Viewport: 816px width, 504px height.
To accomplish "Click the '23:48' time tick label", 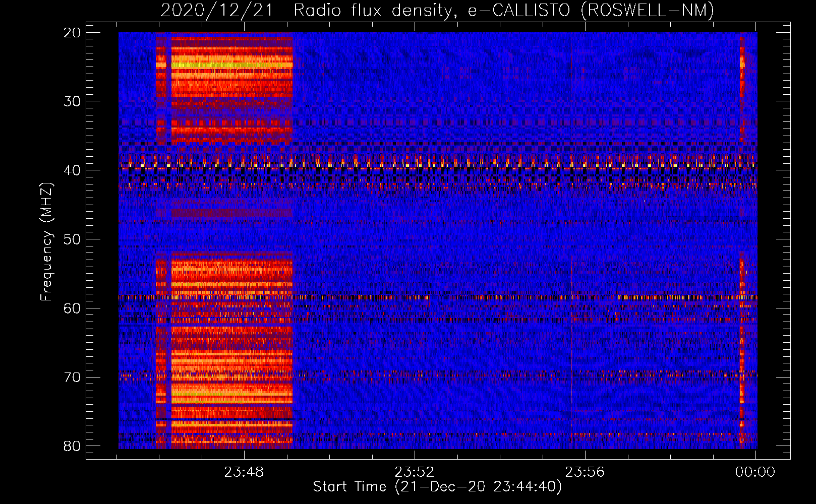I will pyautogui.click(x=244, y=472).
